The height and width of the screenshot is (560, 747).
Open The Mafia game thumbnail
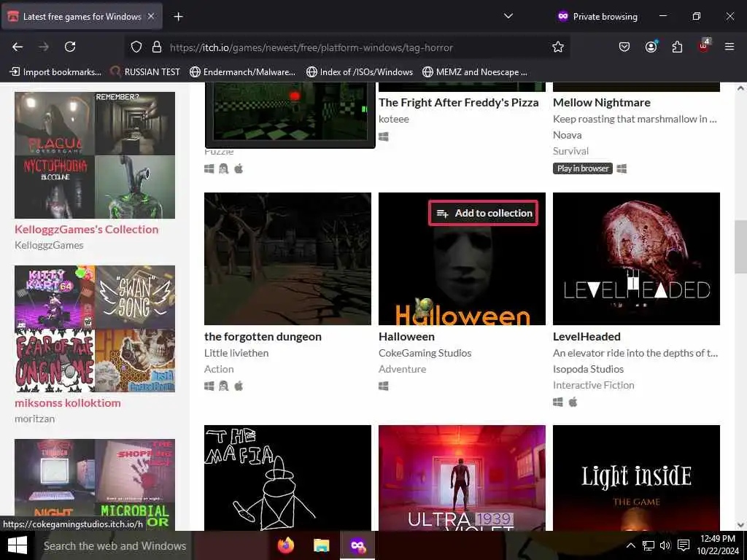tap(287, 478)
